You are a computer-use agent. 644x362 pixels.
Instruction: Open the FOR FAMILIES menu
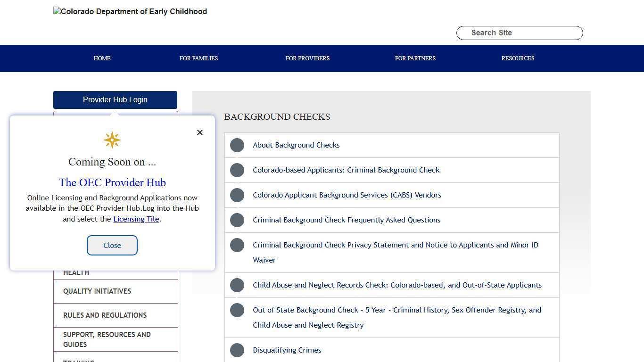198,58
